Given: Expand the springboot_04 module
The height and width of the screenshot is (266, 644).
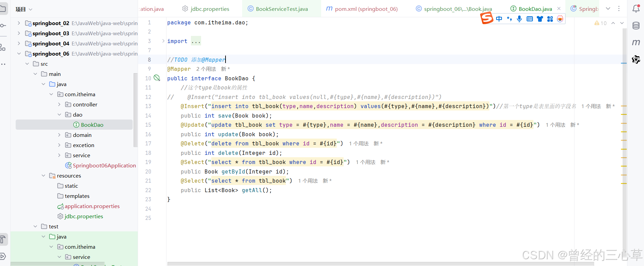Looking at the screenshot, I should point(19,43).
